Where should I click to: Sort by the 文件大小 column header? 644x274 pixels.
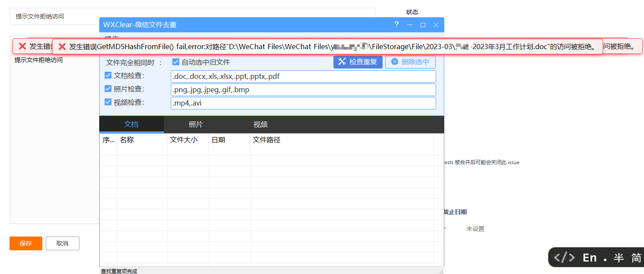(188, 140)
